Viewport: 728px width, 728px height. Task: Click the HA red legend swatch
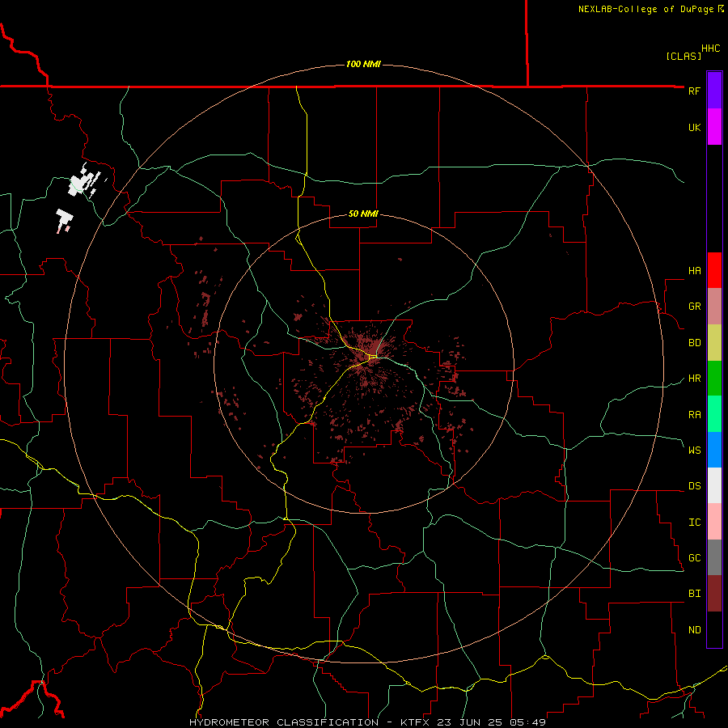click(x=714, y=270)
